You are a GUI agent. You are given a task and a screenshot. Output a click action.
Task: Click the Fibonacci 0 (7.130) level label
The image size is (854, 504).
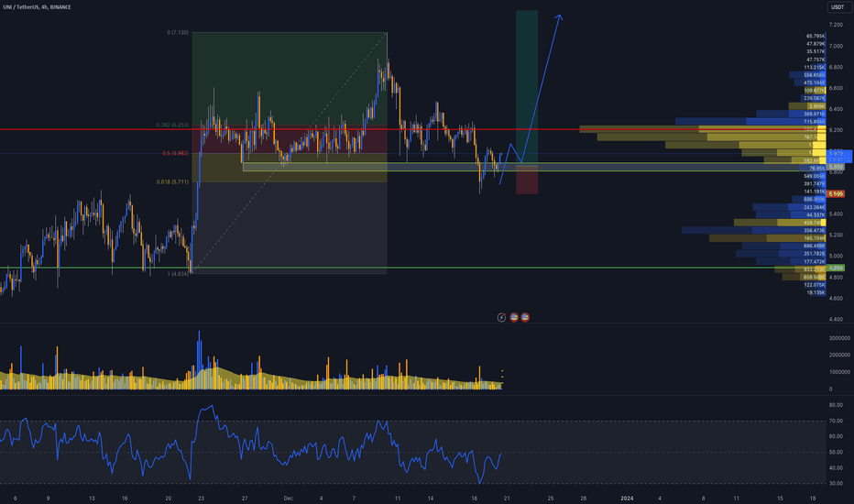tap(178, 33)
